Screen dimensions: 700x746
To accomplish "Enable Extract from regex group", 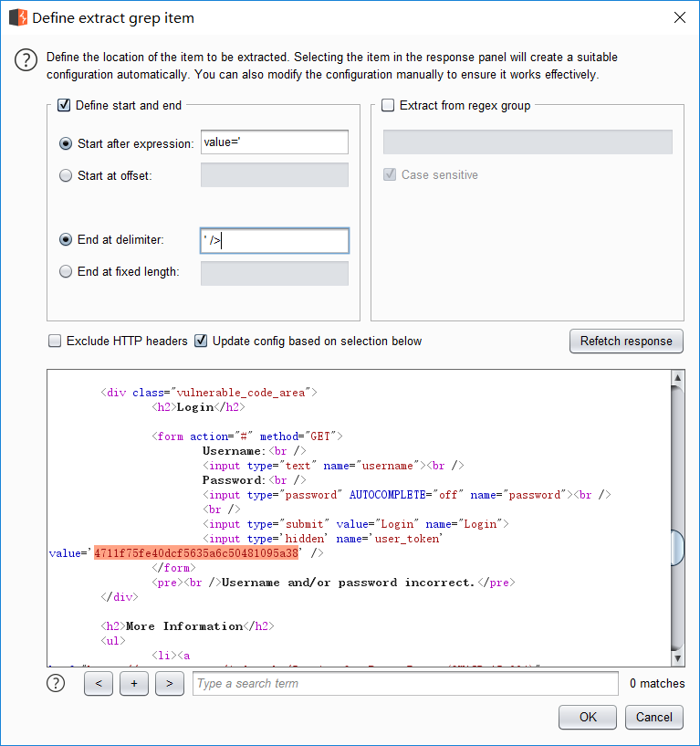I will (x=389, y=105).
